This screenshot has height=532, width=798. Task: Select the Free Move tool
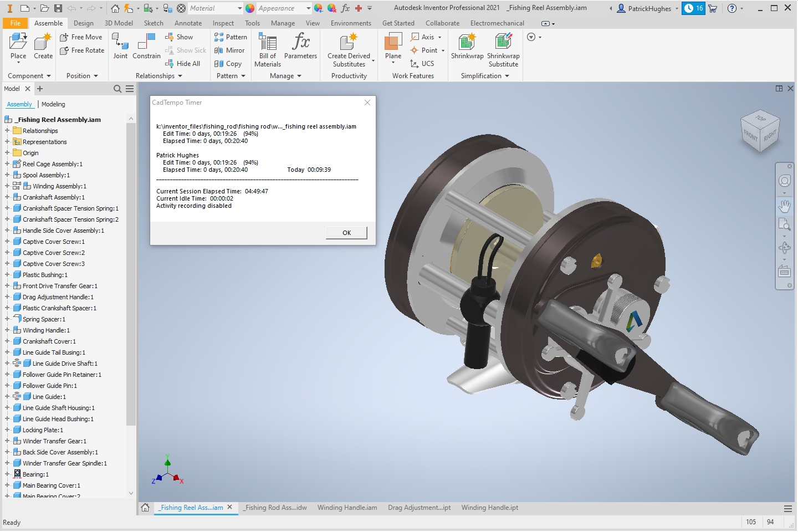(x=81, y=37)
